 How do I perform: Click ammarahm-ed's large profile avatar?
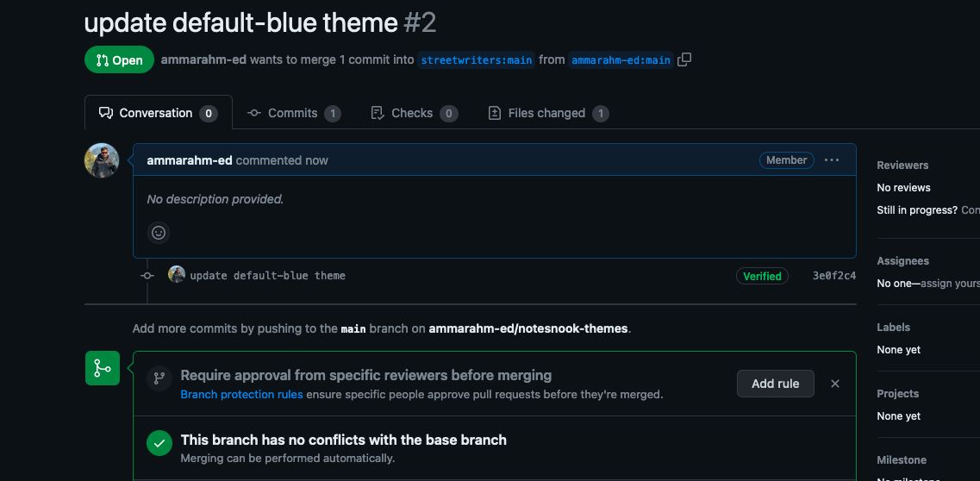(102, 160)
